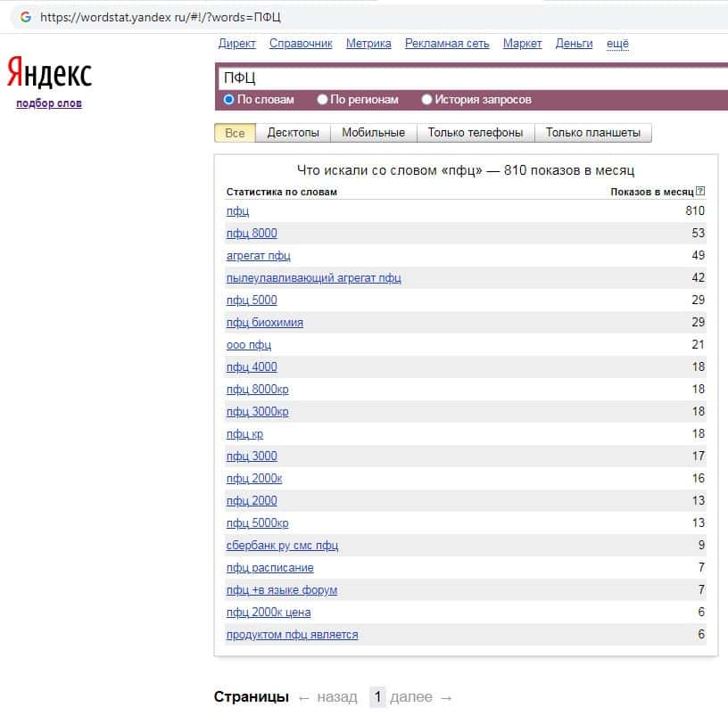Open the Метрика link in top menu
This screenshot has width=728, height=724.
(368, 44)
